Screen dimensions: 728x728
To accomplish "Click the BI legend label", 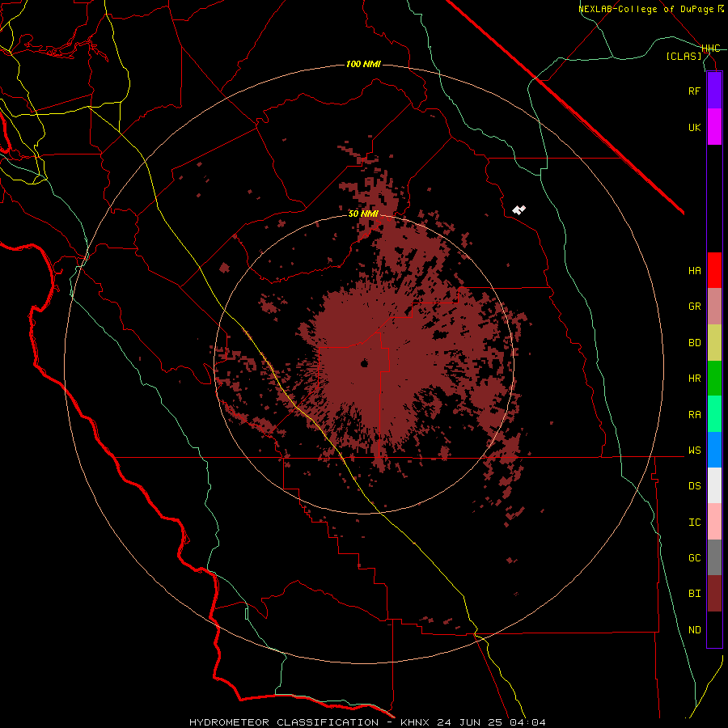I will point(694,594).
